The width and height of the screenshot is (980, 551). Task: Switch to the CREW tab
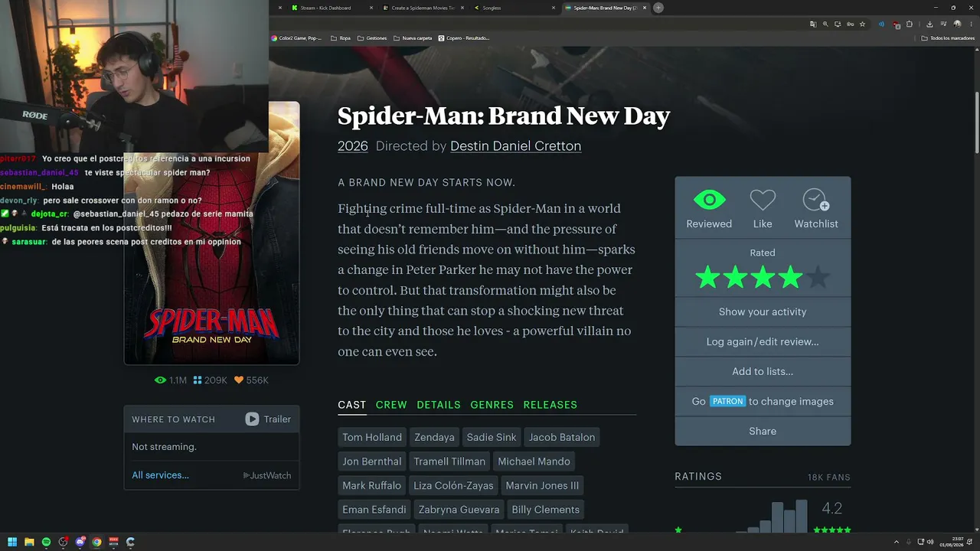pyautogui.click(x=391, y=405)
